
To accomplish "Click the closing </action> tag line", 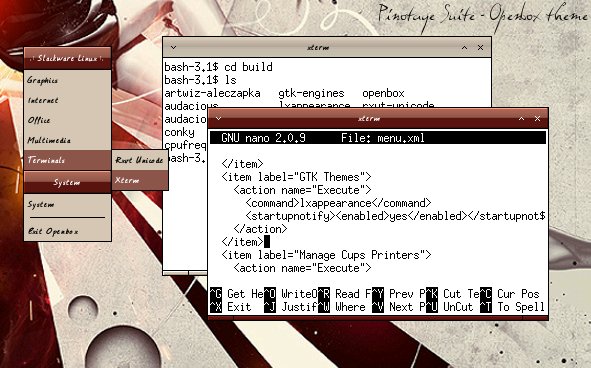I will tap(260, 229).
